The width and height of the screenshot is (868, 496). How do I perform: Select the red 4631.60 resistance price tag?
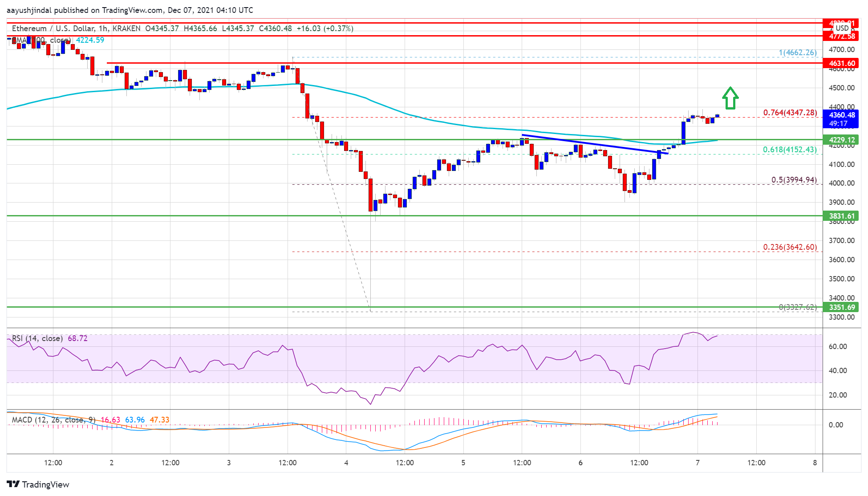coord(841,63)
